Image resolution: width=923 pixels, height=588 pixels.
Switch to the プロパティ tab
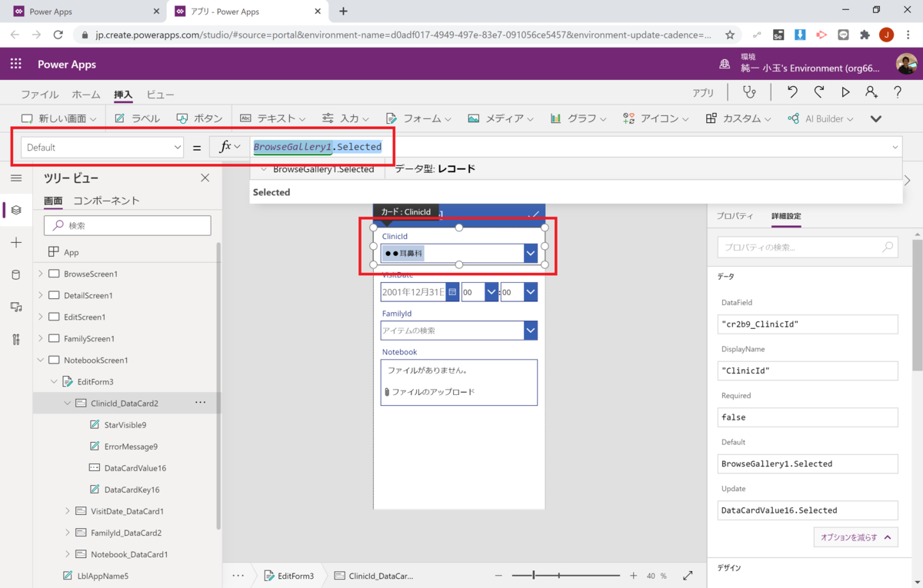click(735, 216)
